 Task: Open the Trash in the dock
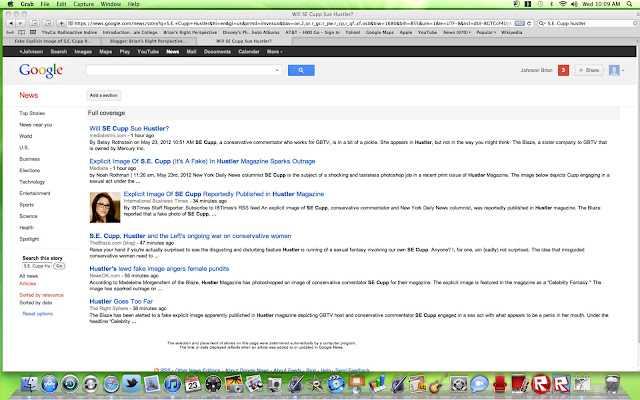[x=612, y=384]
